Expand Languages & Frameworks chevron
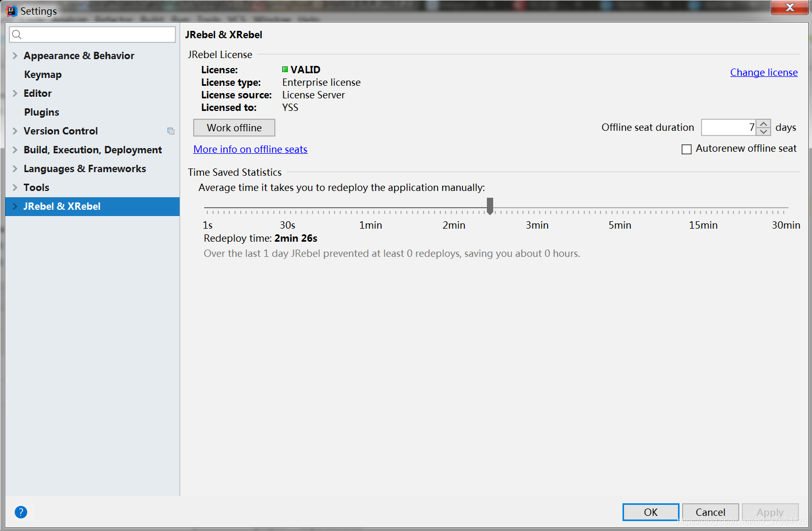Screen dimensions: 812x531 click(x=15, y=168)
